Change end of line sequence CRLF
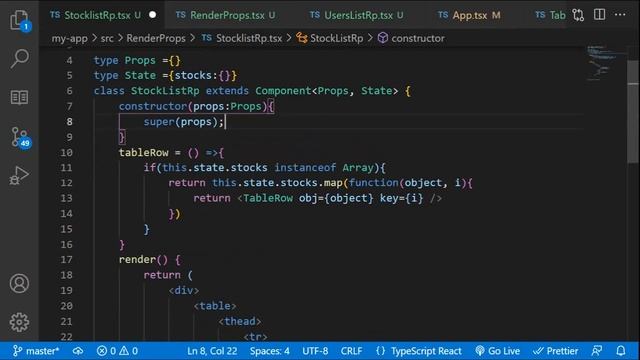The height and width of the screenshot is (360, 640). [351, 351]
